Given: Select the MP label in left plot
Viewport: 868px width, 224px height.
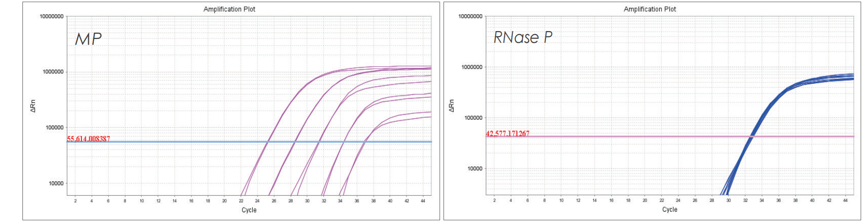Looking at the screenshot, I should coord(88,39).
